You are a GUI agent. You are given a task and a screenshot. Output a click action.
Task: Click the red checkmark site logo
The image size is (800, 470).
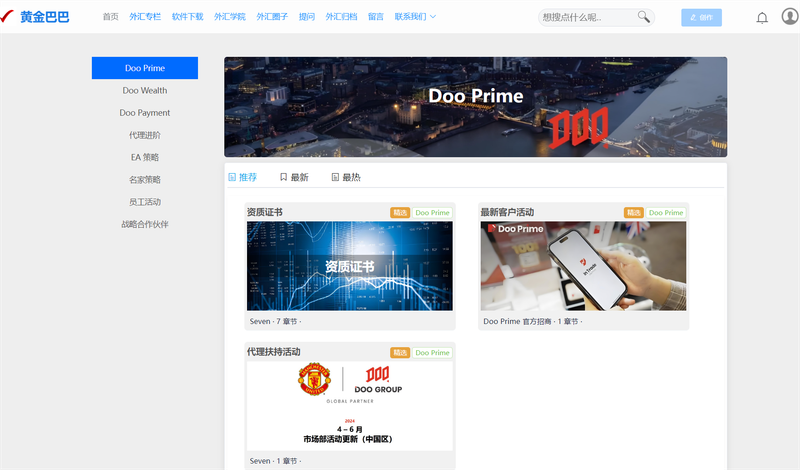(x=7, y=16)
